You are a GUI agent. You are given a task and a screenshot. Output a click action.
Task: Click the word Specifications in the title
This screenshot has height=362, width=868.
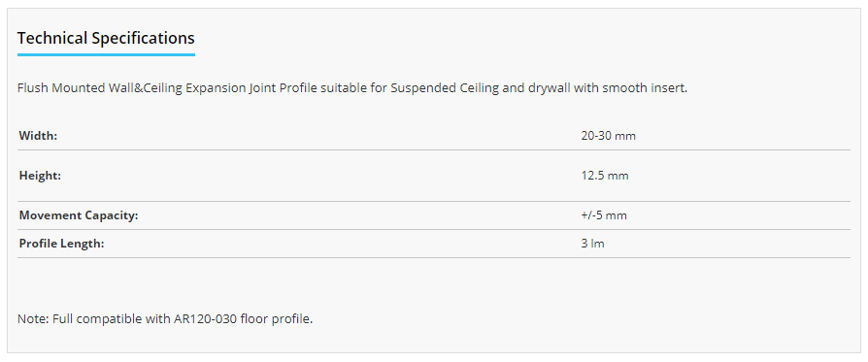pyautogui.click(x=143, y=38)
